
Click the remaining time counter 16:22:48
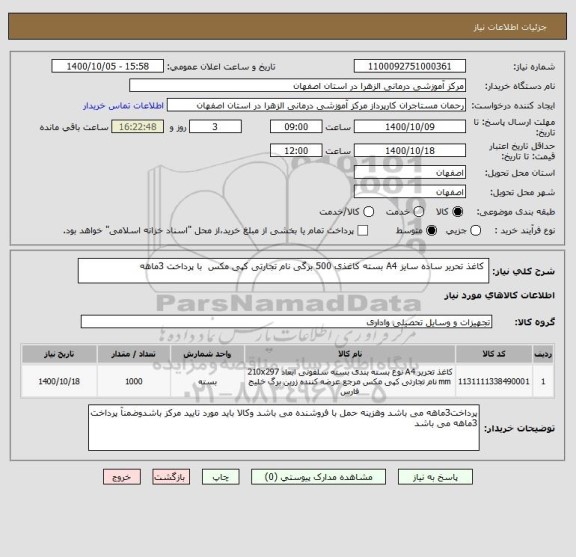pyautogui.click(x=138, y=127)
